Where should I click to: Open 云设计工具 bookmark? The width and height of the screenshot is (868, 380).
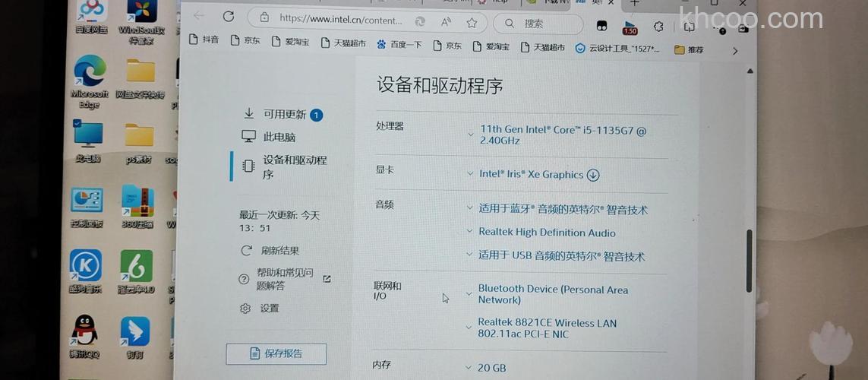pos(618,49)
